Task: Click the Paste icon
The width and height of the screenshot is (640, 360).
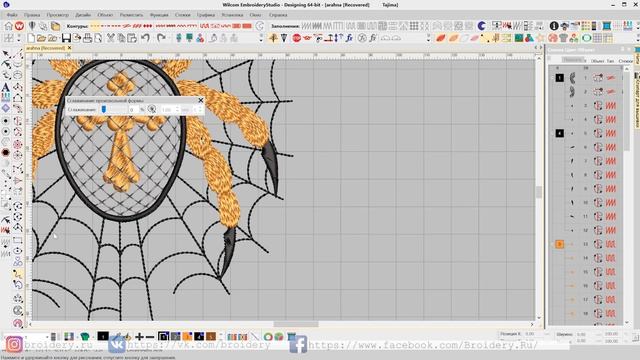Action: pos(132,38)
